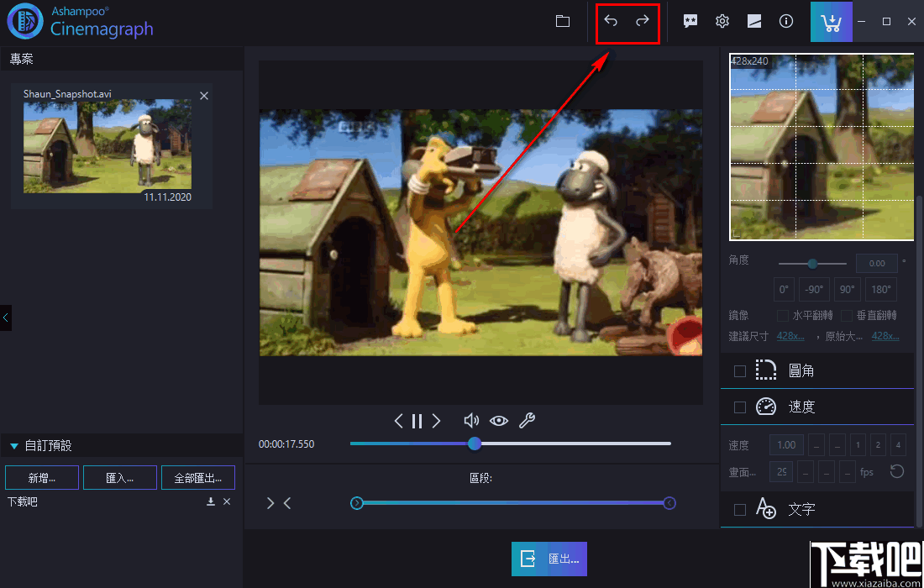The height and width of the screenshot is (588, 924).
Task: Step to the previous frame
Action: pos(398,421)
